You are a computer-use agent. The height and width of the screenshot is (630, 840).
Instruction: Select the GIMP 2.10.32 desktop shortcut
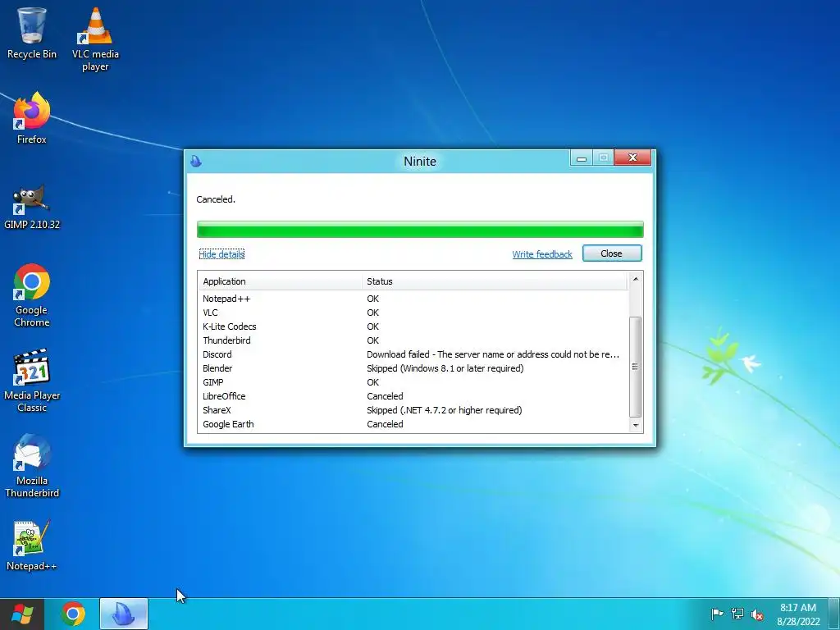(32, 207)
